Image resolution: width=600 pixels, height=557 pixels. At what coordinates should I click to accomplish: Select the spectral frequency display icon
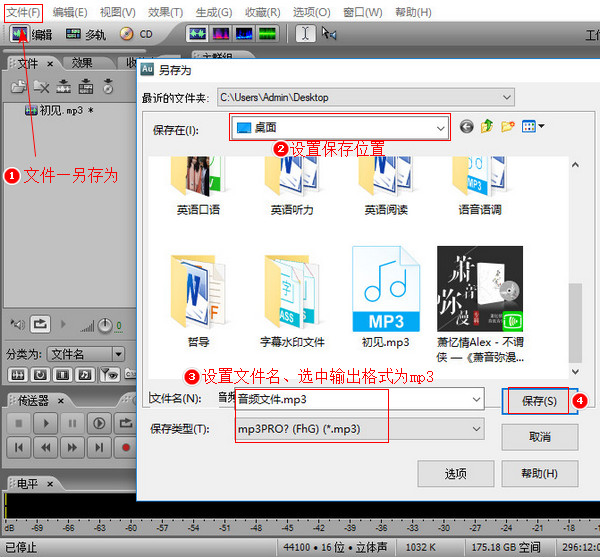pos(221,34)
